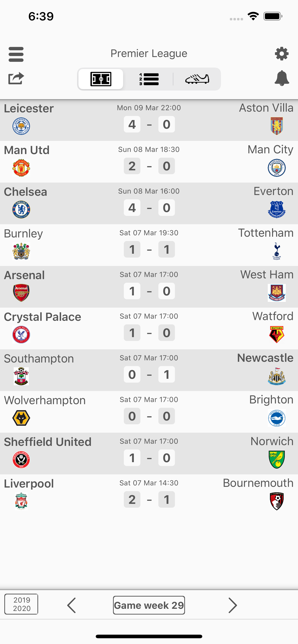Switch to league standings tab
The height and width of the screenshot is (644, 298).
149,79
